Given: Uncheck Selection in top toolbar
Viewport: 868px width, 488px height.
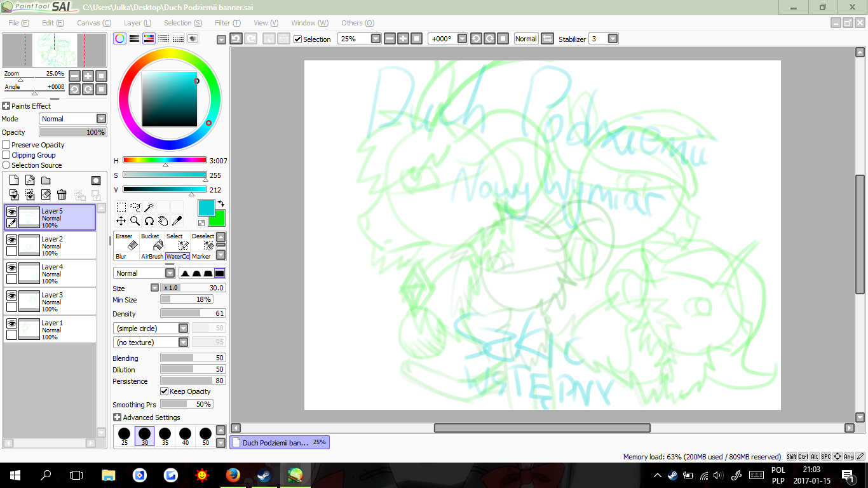Looking at the screenshot, I should point(298,39).
